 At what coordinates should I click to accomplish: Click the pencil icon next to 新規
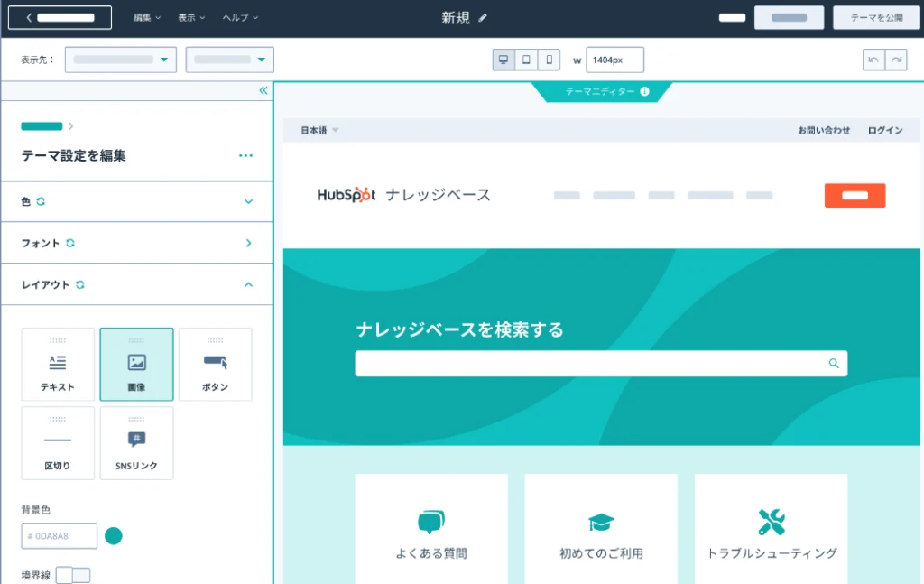pos(483,18)
